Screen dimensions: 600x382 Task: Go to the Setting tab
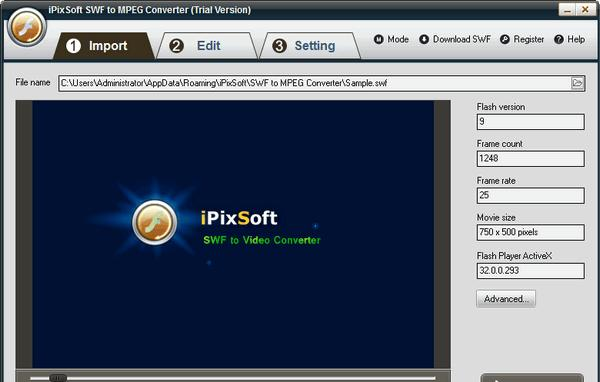pyautogui.click(x=310, y=46)
